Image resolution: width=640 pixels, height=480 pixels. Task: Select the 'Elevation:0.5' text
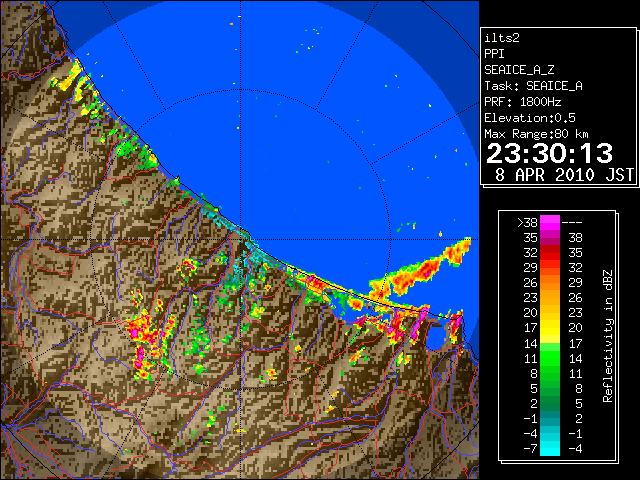click(x=530, y=118)
